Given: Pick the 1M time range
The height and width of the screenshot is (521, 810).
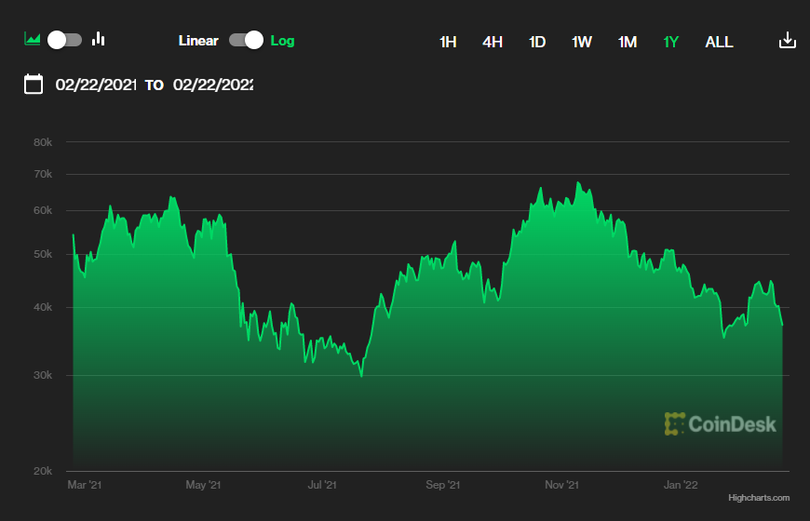Looking at the screenshot, I should [x=627, y=42].
